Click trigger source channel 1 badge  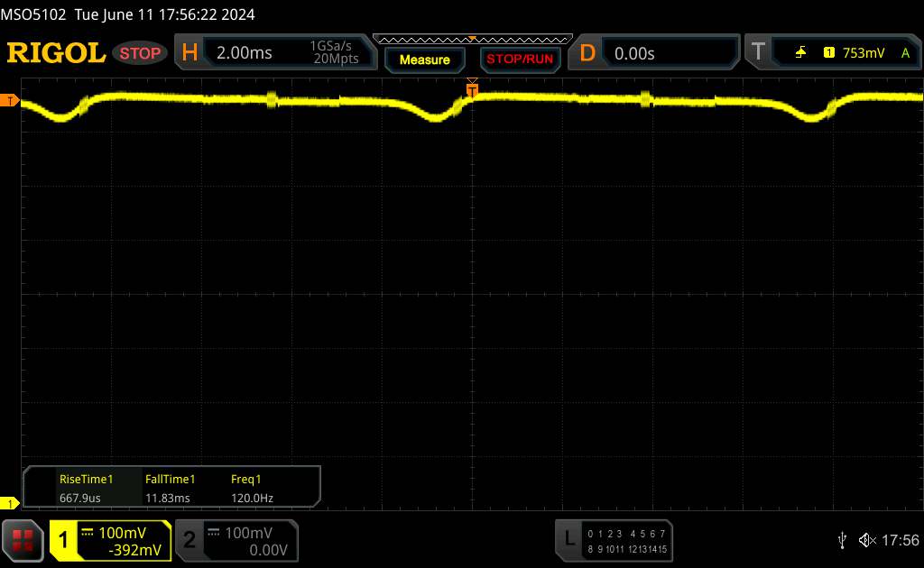click(828, 53)
